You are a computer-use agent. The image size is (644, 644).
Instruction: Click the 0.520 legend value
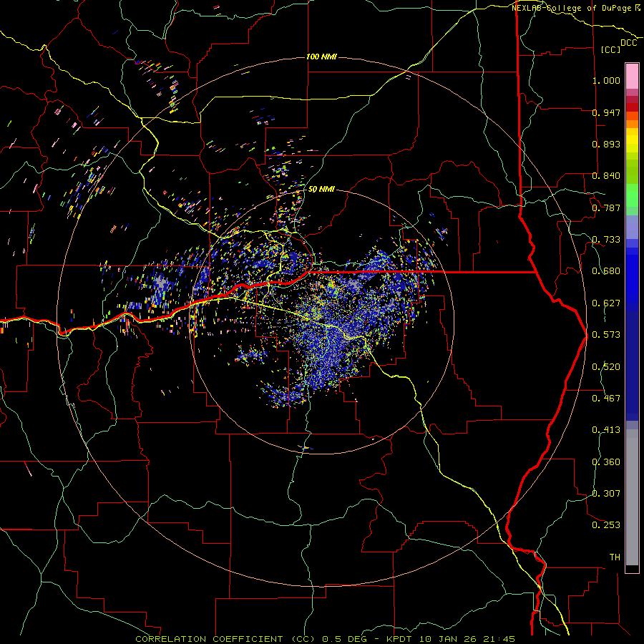606,367
